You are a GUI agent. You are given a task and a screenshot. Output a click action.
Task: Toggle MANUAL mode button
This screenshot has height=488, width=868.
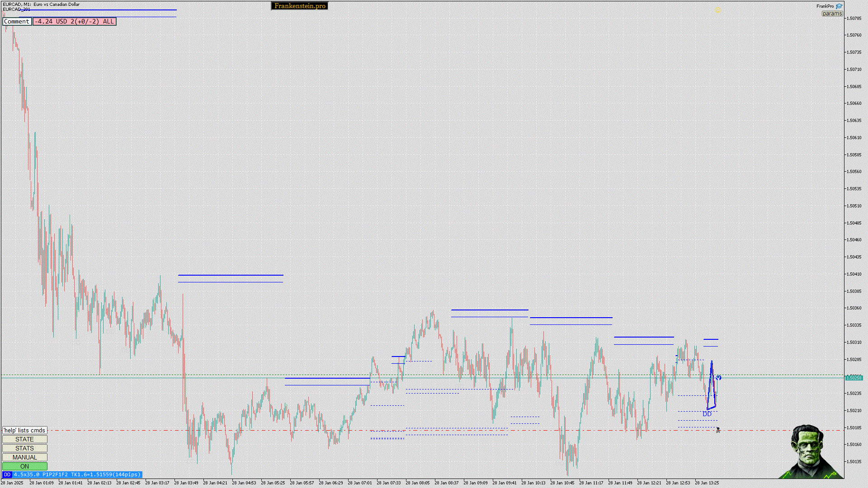24,457
